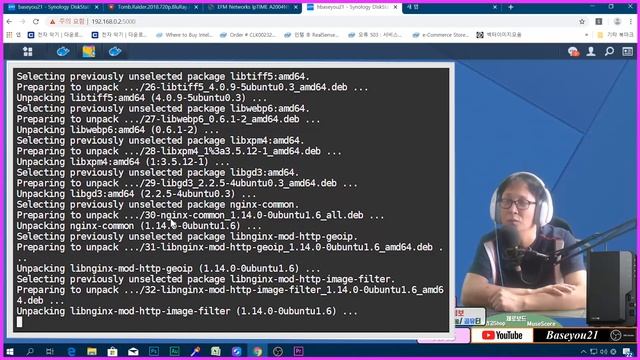The width and height of the screenshot is (640, 360).
Task: Show hidden system tray icons chevron
Action: pyautogui.click(x=583, y=352)
